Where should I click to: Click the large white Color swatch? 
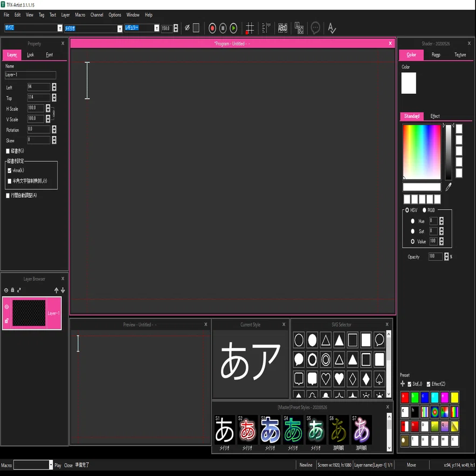pyautogui.click(x=409, y=83)
